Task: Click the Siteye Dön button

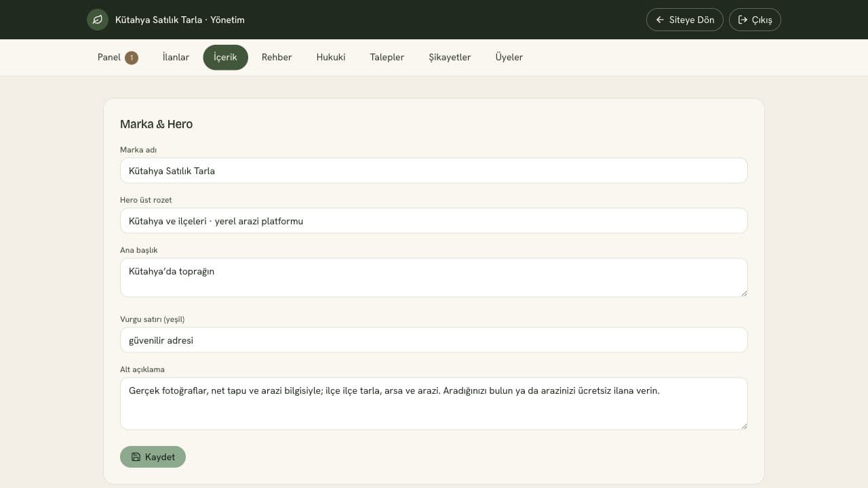Action: [x=685, y=20]
